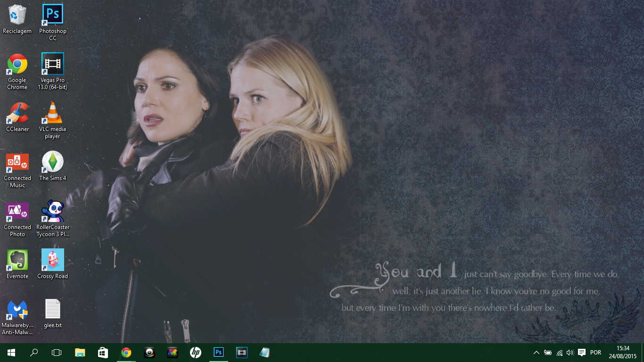The height and width of the screenshot is (362, 644).
Task: Open the POR input language selector
Action: 595,353
